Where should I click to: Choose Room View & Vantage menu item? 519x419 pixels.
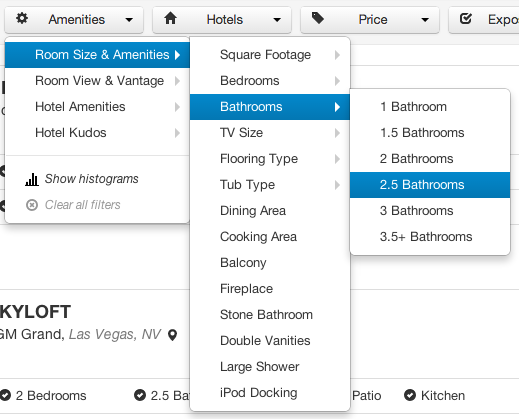(97, 81)
